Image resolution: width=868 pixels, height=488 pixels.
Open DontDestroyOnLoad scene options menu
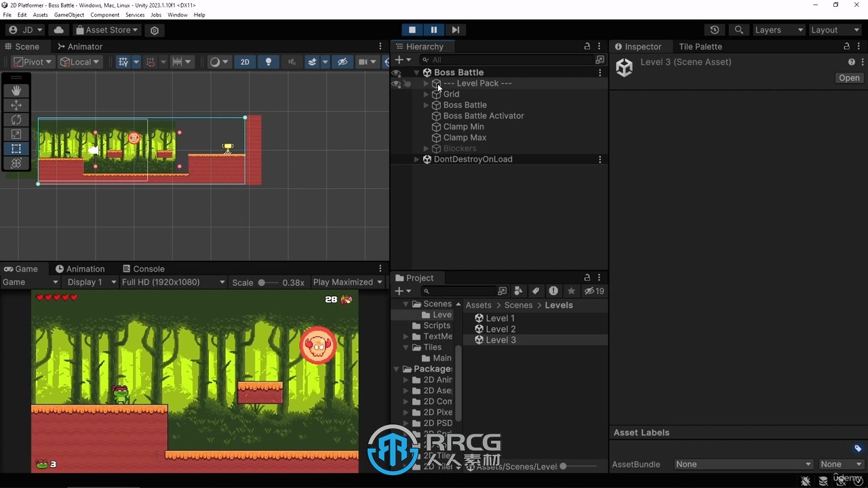[599, 159]
